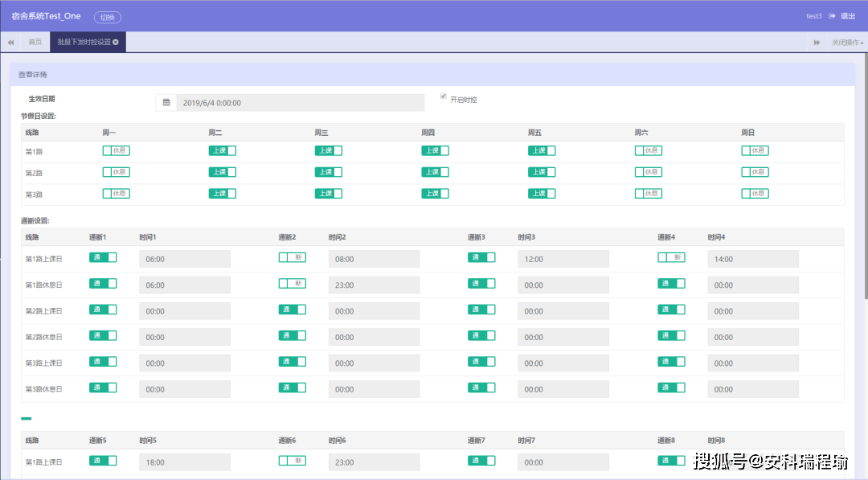The image size is (868, 480).
Task: Click the 切换 system switch button
Action: point(108,17)
